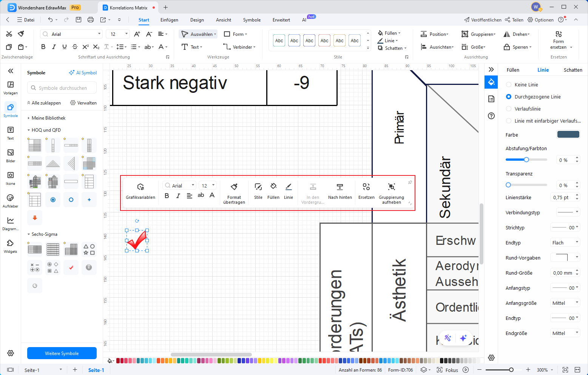Click Verwalten in Symbole panel
The image size is (588, 375).
click(x=83, y=103)
